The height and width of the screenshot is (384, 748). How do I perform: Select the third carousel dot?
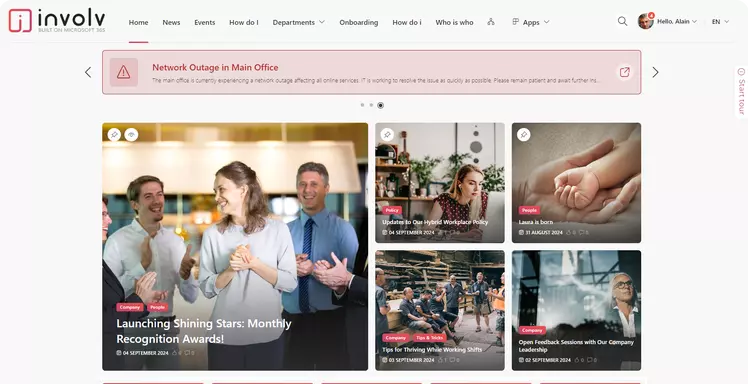pos(380,105)
